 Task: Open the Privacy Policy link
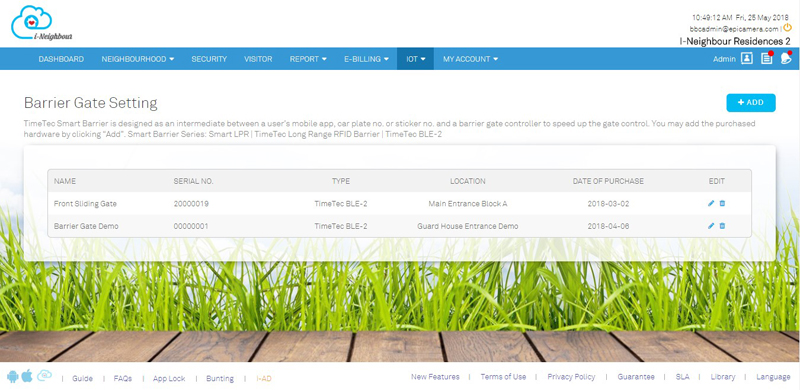click(x=571, y=377)
